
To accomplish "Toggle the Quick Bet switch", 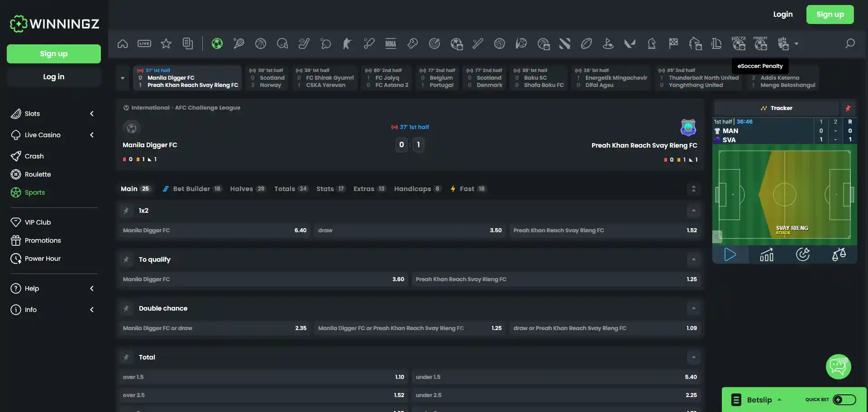I will click(x=844, y=400).
